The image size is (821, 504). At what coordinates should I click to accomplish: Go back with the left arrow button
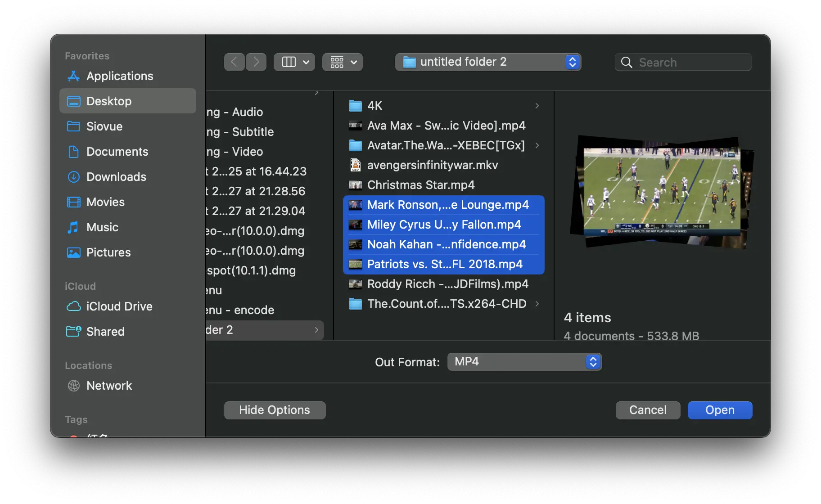click(x=235, y=62)
